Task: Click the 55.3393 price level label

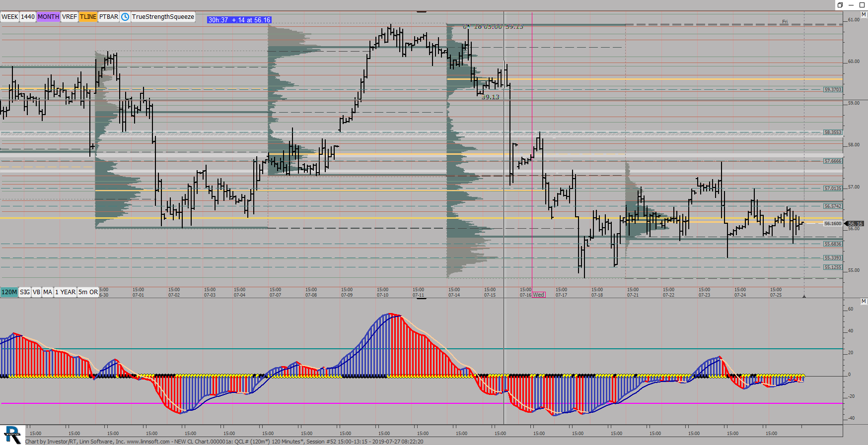Action: [x=833, y=258]
